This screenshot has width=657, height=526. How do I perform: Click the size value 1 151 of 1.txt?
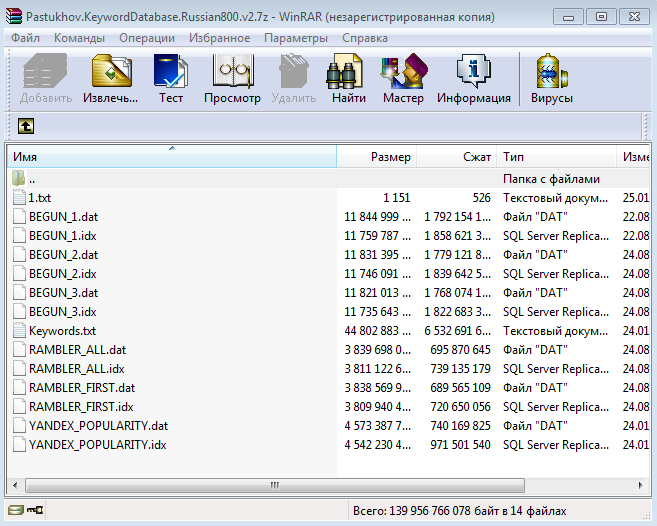(396, 197)
